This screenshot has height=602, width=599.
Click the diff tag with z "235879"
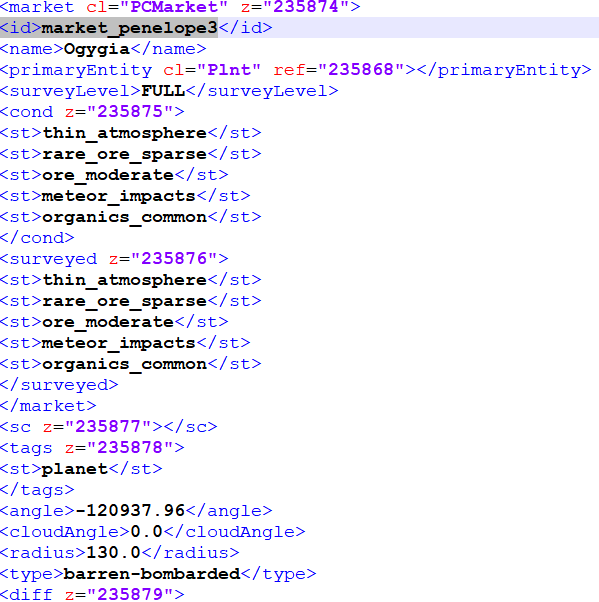click(92, 594)
